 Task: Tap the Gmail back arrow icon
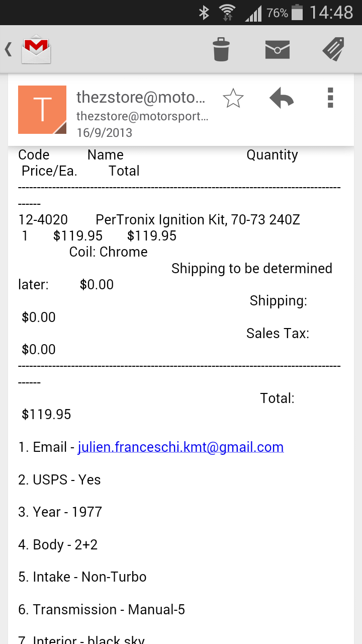8,49
